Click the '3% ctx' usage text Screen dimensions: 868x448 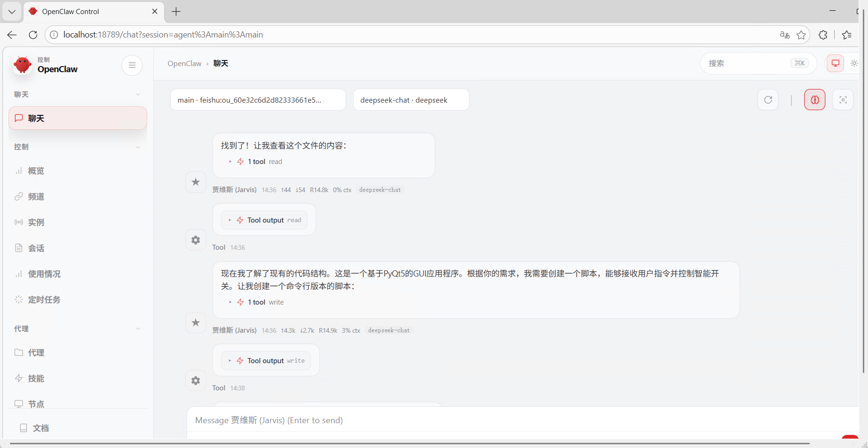click(351, 330)
